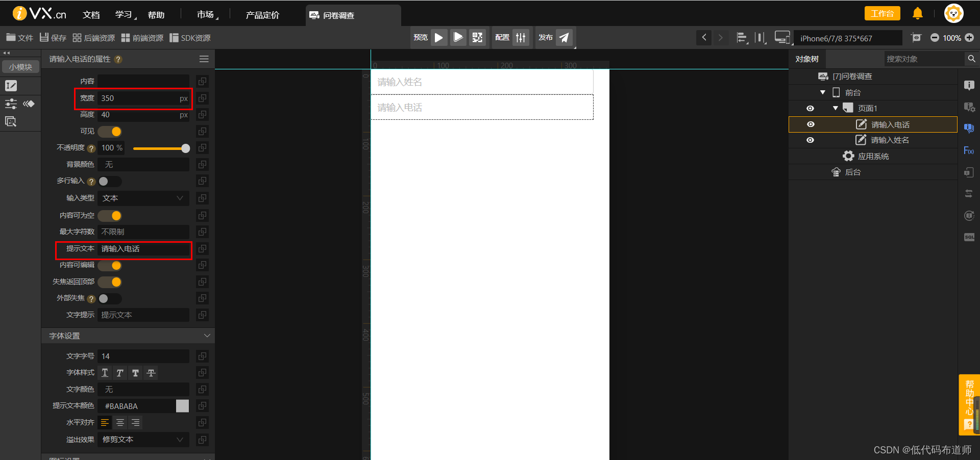
Task: Open SDK资源 resources
Action: click(190, 38)
